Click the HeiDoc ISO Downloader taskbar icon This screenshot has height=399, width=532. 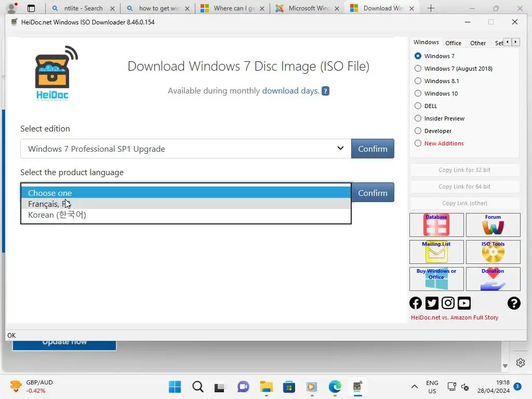click(357, 387)
